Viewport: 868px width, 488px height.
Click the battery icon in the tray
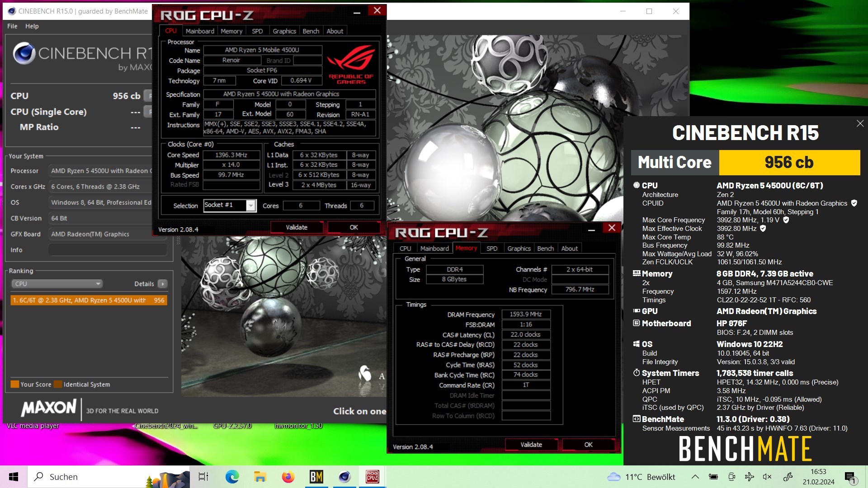click(713, 477)
